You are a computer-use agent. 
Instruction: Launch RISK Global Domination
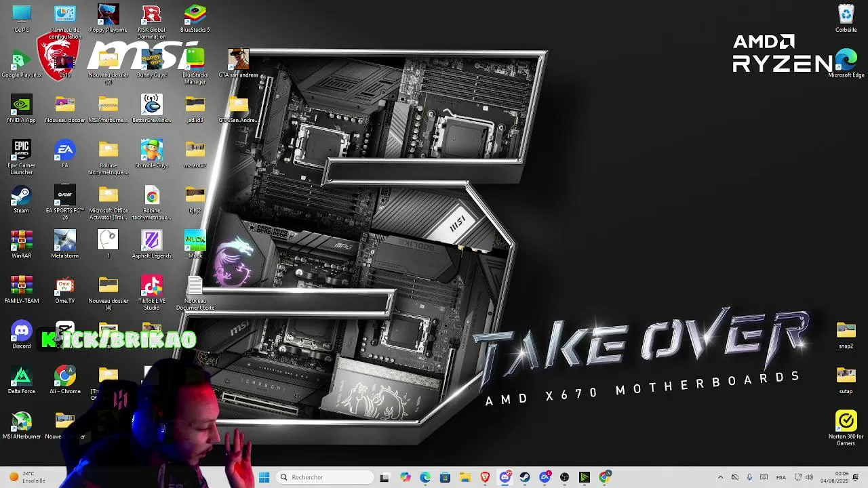point(152,22)
